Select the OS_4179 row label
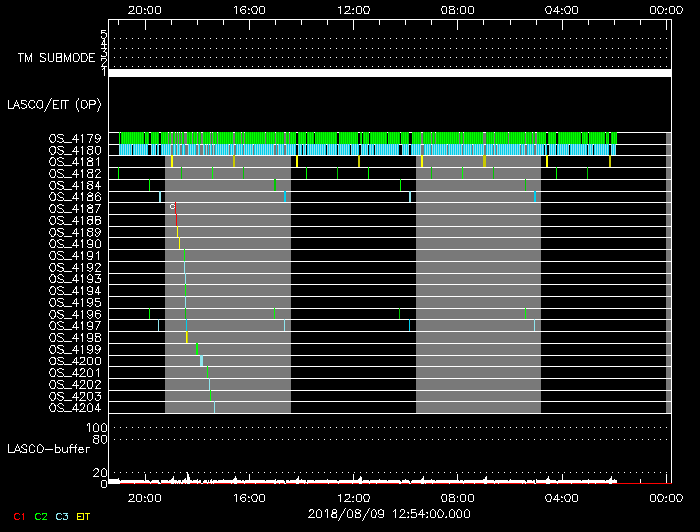700x532 pixels. tap(74, 138)
